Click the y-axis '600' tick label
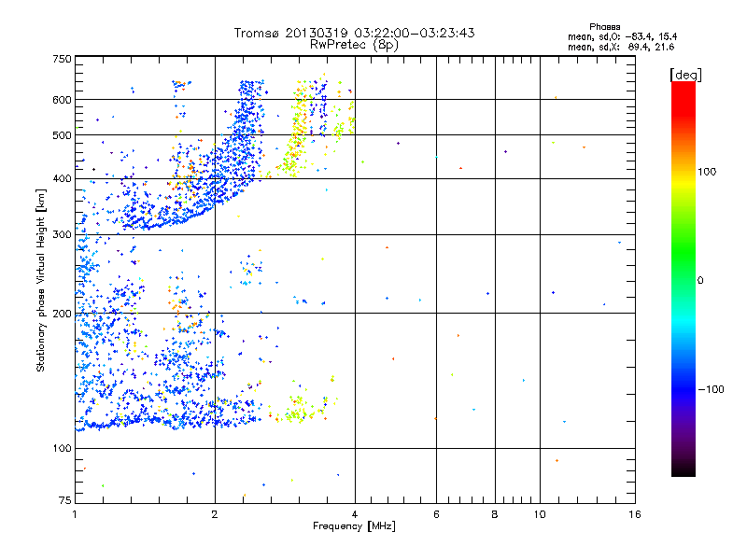The height and width of the screenshot is (560, 747). pos(62,100)
